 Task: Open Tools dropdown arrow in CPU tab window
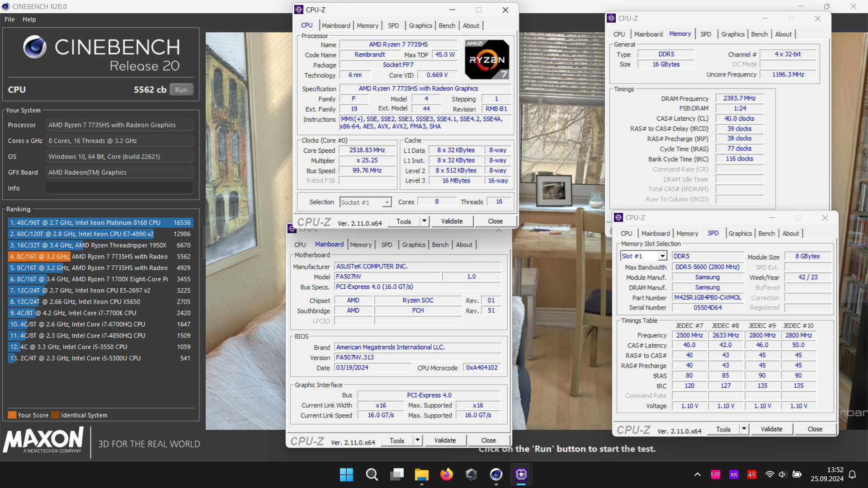tap(424, 221)
